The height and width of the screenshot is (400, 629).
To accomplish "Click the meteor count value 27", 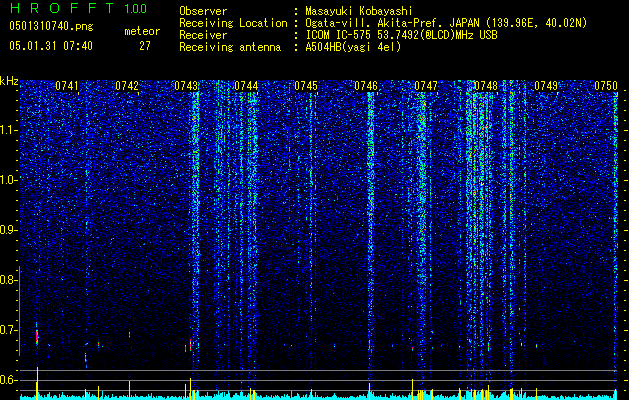I will [x=145, y=46].
